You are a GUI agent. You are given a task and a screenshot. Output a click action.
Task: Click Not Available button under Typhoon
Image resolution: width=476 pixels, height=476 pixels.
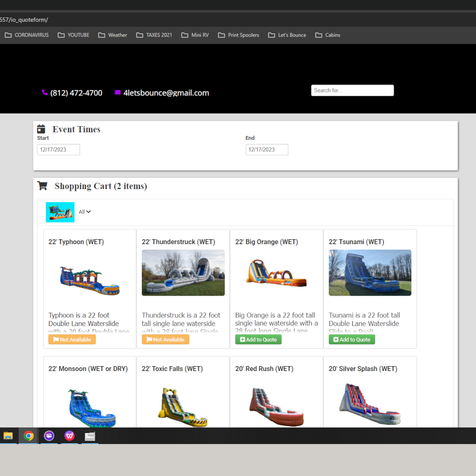click(72, 339)
